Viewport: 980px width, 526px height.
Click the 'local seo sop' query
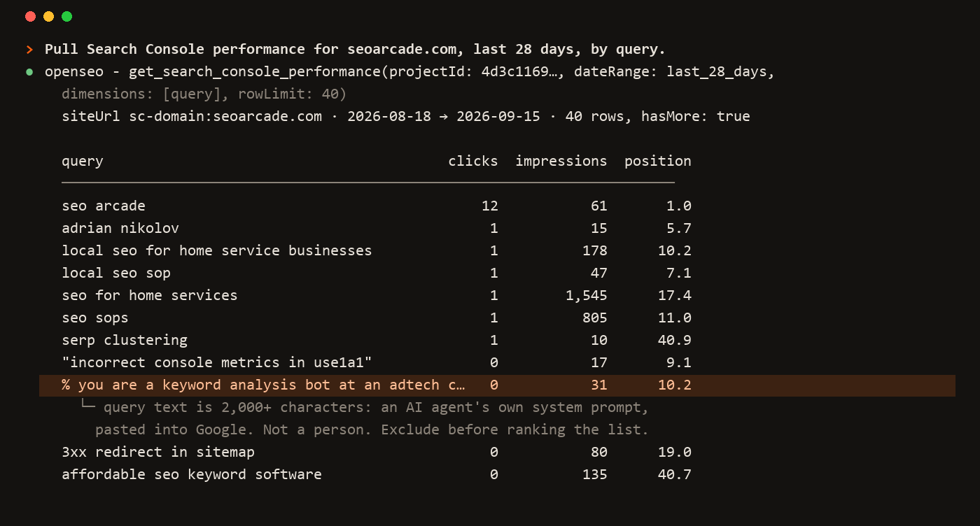116,273
